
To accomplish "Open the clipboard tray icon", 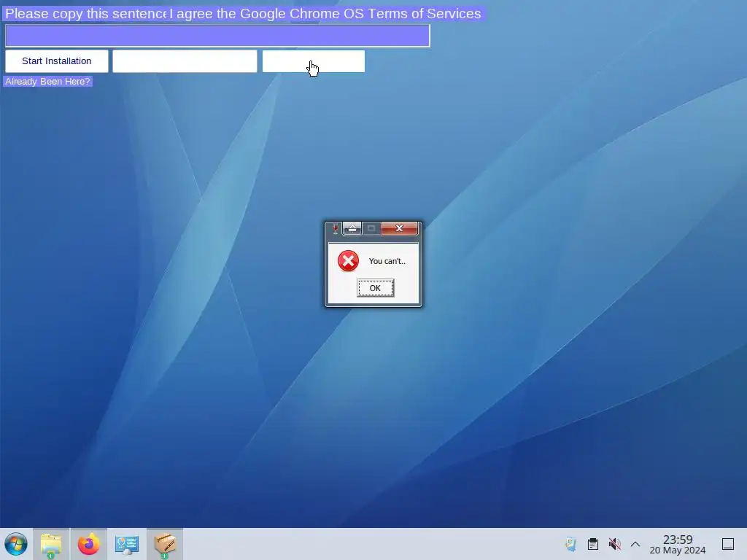I will coord(593,544).
